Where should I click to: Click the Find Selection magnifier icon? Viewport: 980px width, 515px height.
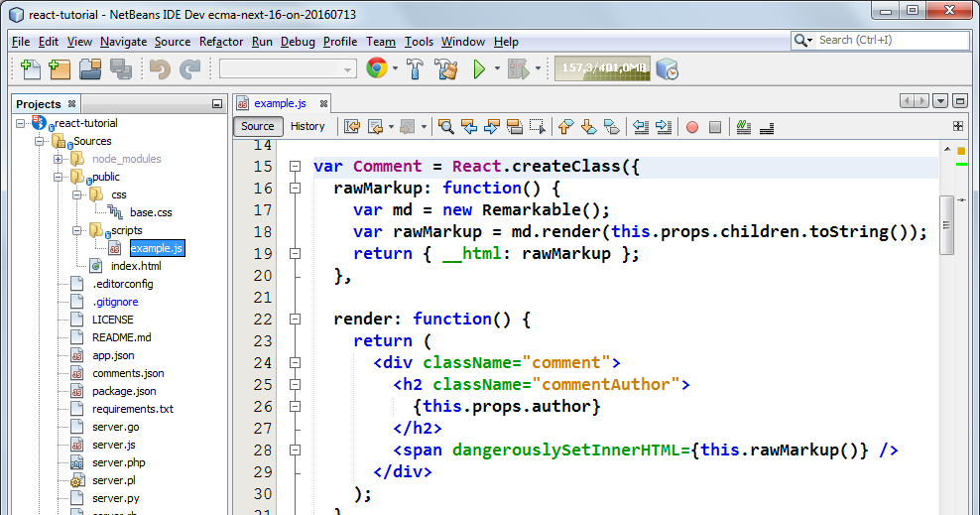tap(445, 127)
